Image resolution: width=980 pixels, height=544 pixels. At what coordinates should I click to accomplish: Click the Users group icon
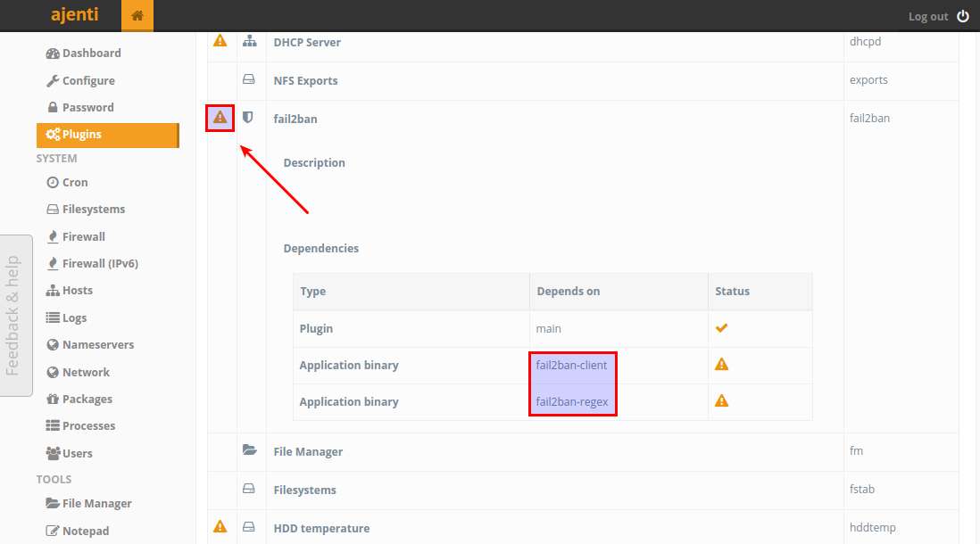tap(53, 453)
